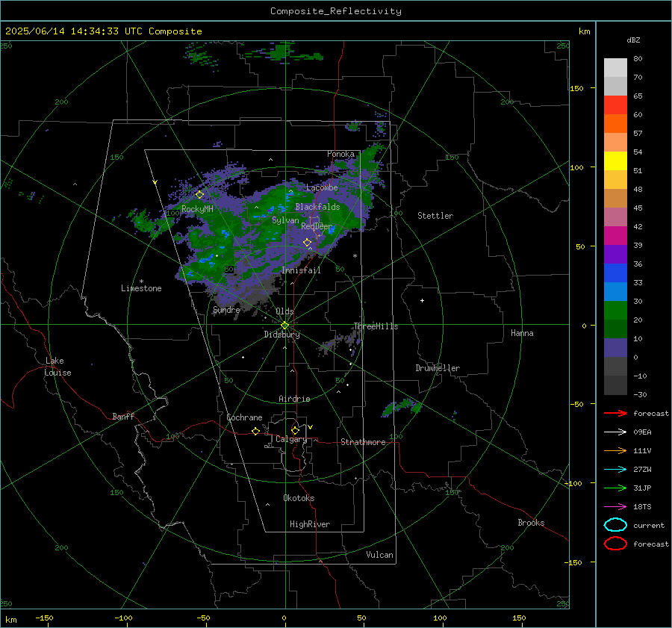The width and height of the screenshot is (672, 628).
Task: Click the Banff town label
Action: tap(123, 417)
